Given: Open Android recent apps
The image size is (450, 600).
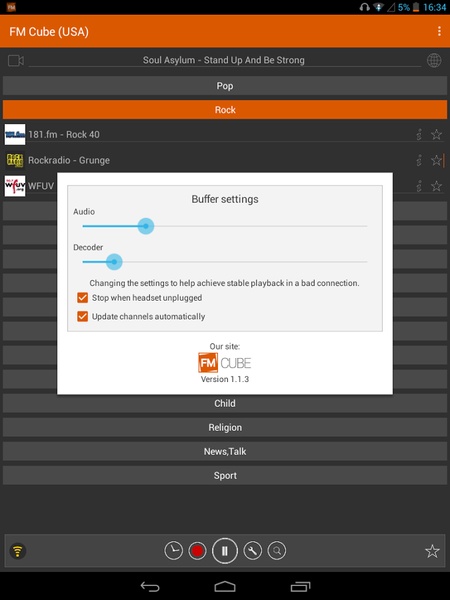Looking at the screenshot, I should click(x=300, y=586).
